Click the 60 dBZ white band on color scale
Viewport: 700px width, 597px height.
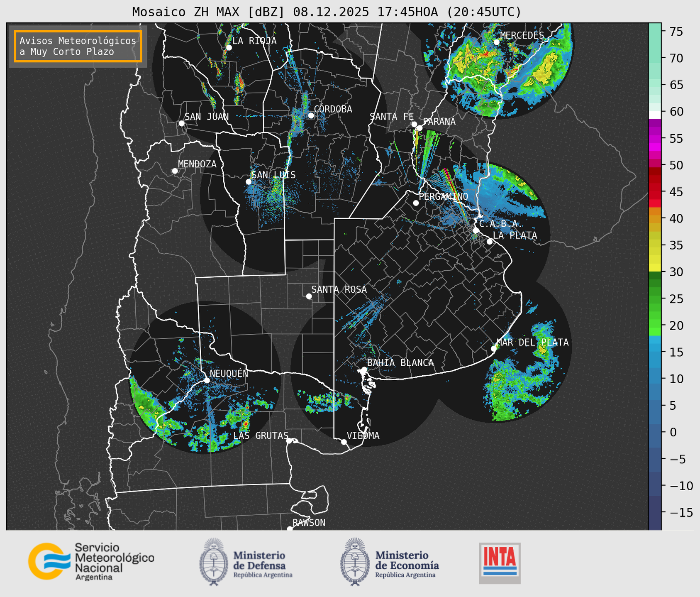pyautogui.click(x=655, y=115)
